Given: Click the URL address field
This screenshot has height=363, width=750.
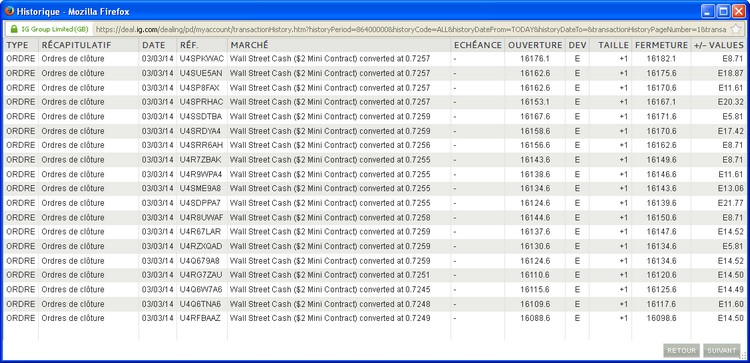Looking at the screenshot, I should coord(411,29).
